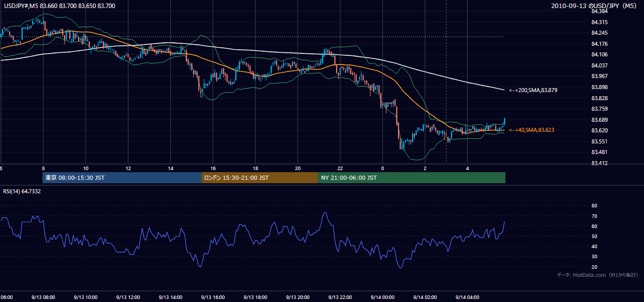Click price axis value 84.037
Image resolution: width=644 pixels, height=302 pixels.
click(599, 65)
